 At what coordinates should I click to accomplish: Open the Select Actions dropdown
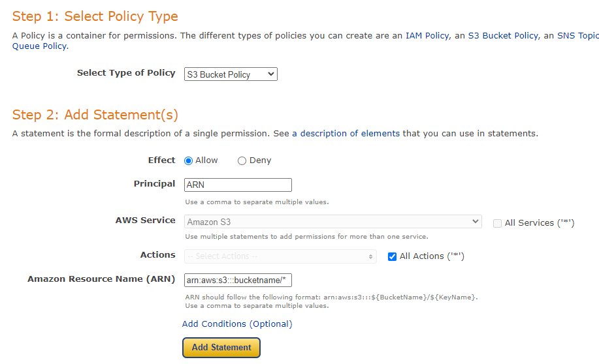click(x=280, y=256)
